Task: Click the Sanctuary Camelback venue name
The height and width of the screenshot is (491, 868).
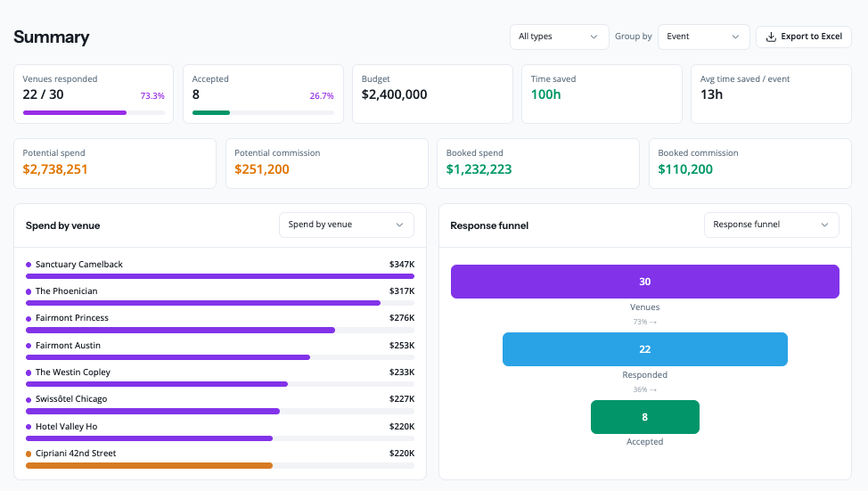Action: tap(79, 265)
